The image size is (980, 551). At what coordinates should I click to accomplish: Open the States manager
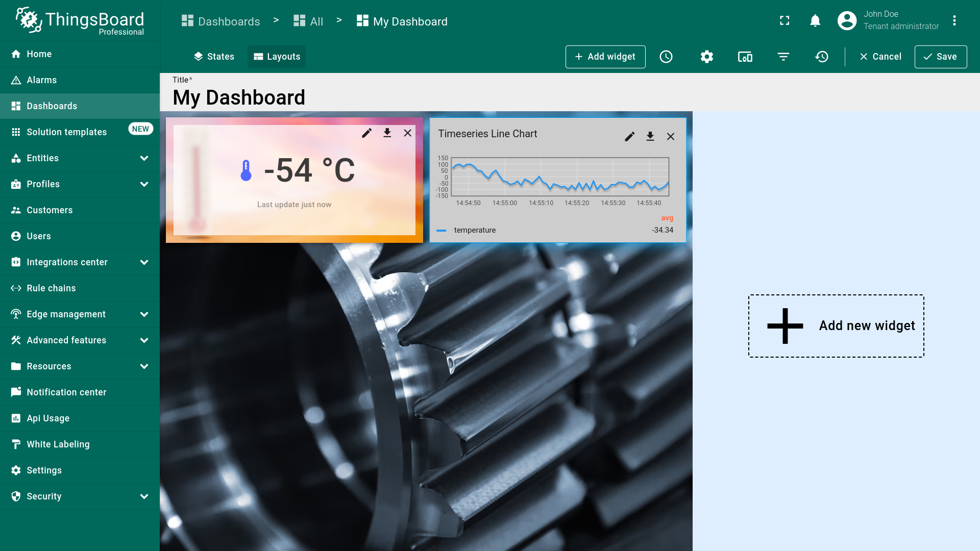[x=214, y=57]
